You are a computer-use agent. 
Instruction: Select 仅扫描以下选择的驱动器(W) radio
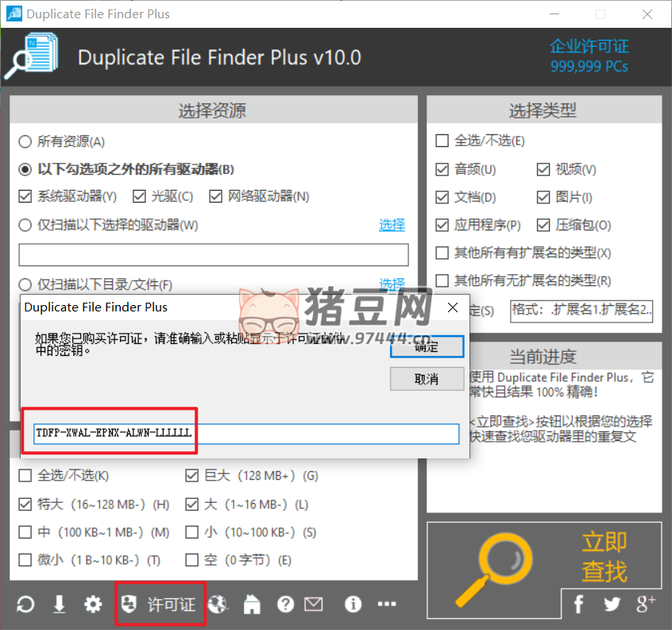[x=108, y=225]
